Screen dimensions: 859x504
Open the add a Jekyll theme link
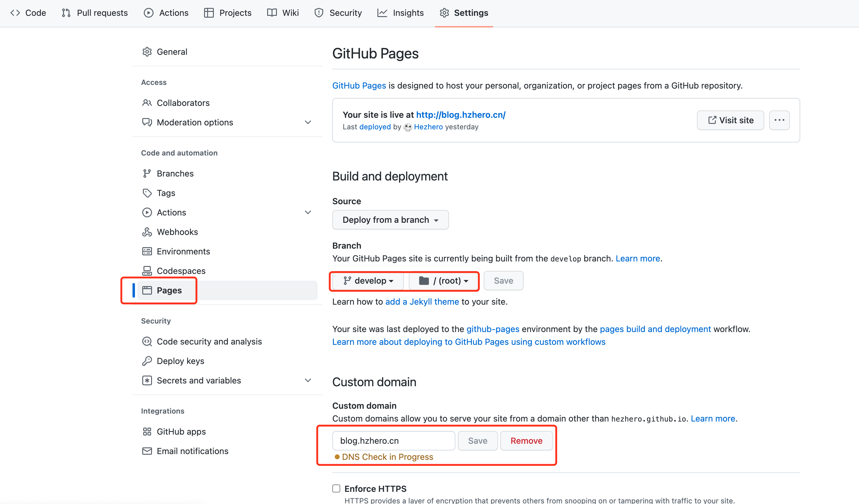click(422, 302)
